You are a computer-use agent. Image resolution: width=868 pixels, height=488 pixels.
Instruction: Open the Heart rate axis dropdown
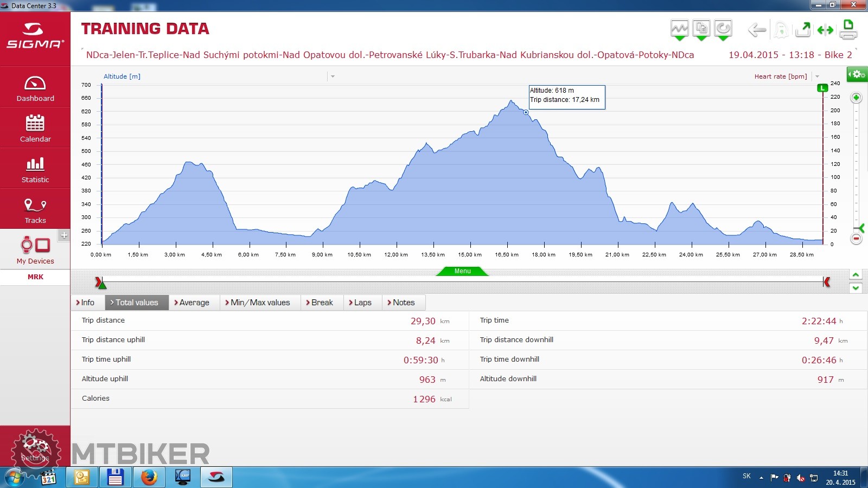pos(817,76)
